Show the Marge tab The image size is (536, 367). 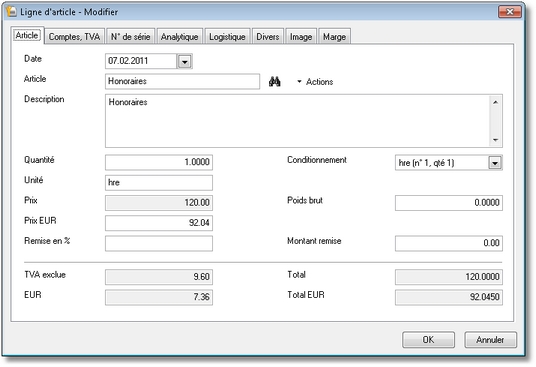coord(334,37)
